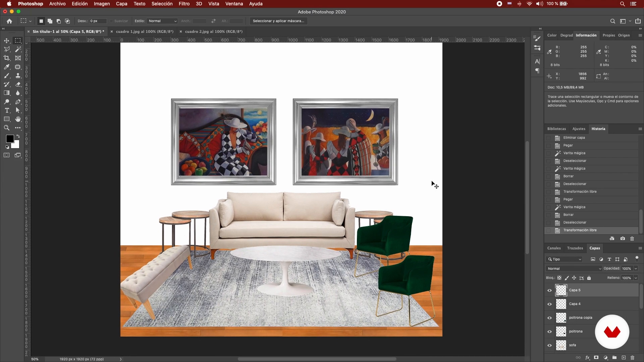Select the Gradient tool

[x=7, y=93]
